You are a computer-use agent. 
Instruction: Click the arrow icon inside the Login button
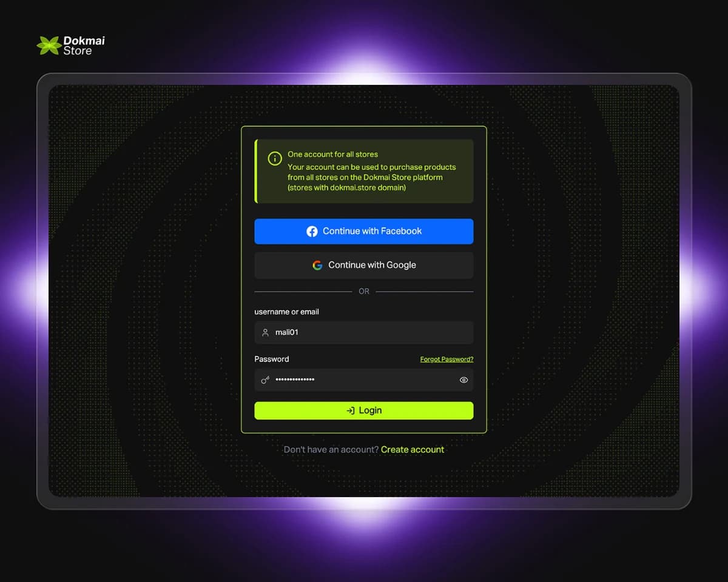[349, 410]
